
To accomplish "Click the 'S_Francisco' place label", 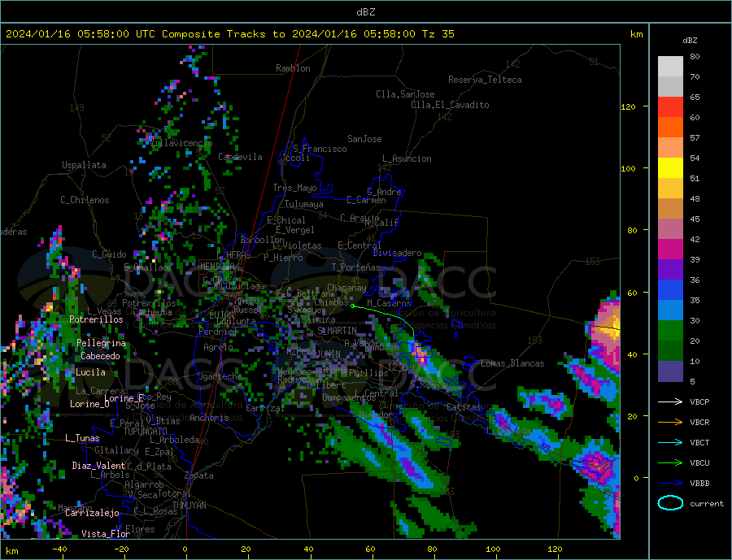I will pos(320,149).
